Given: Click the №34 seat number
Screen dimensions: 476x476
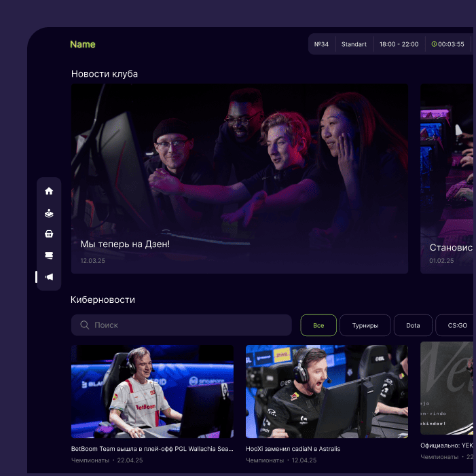Looking at the screenshot, I should point(322,45).
